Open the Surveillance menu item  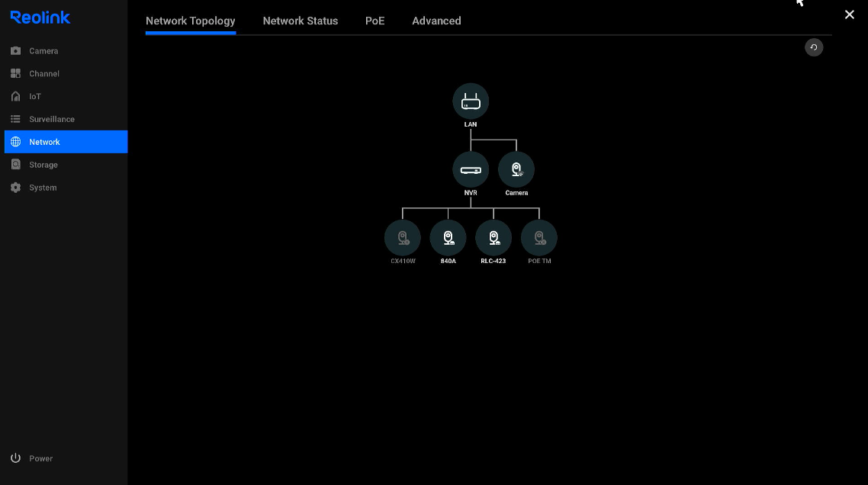(x=66, y=119)
